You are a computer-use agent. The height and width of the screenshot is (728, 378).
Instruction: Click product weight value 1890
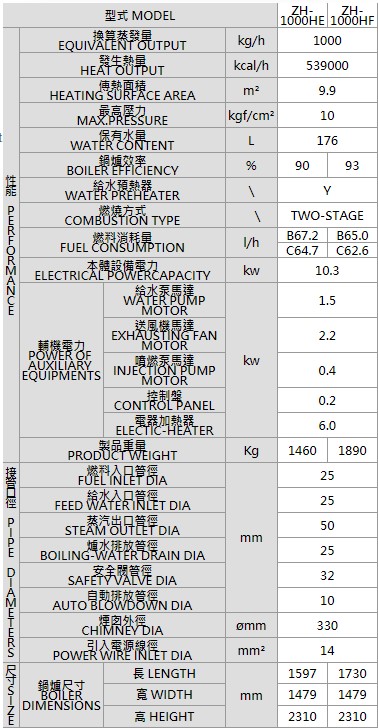(352, 450)
